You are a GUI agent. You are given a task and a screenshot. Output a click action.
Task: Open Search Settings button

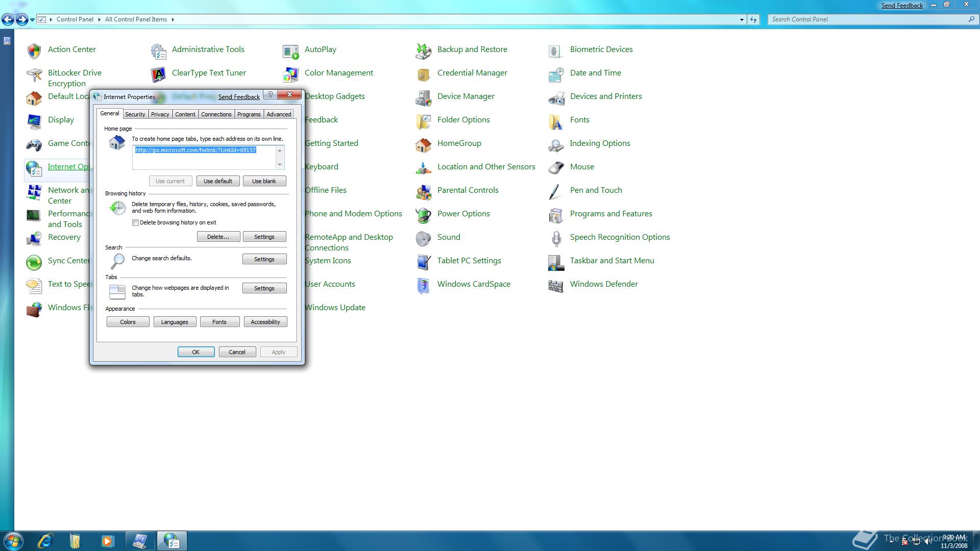coord(264,259)
